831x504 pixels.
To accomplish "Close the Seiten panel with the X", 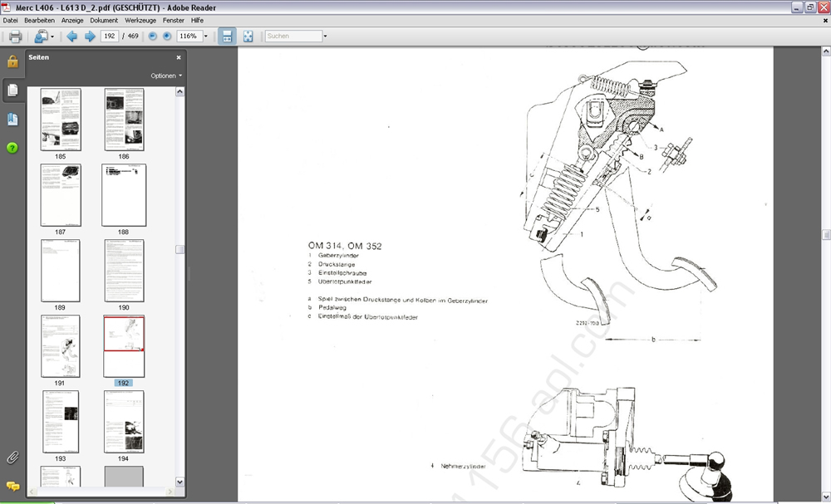I will [179, 57].
